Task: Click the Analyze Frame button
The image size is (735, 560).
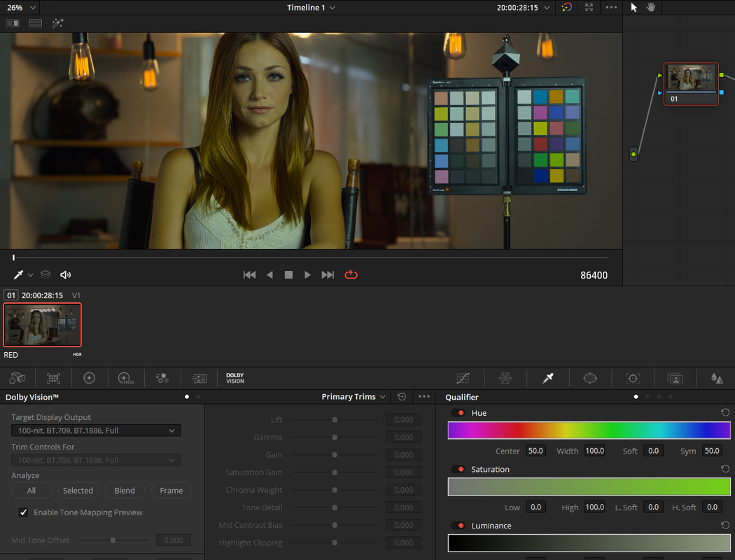Action: point(171,490)
